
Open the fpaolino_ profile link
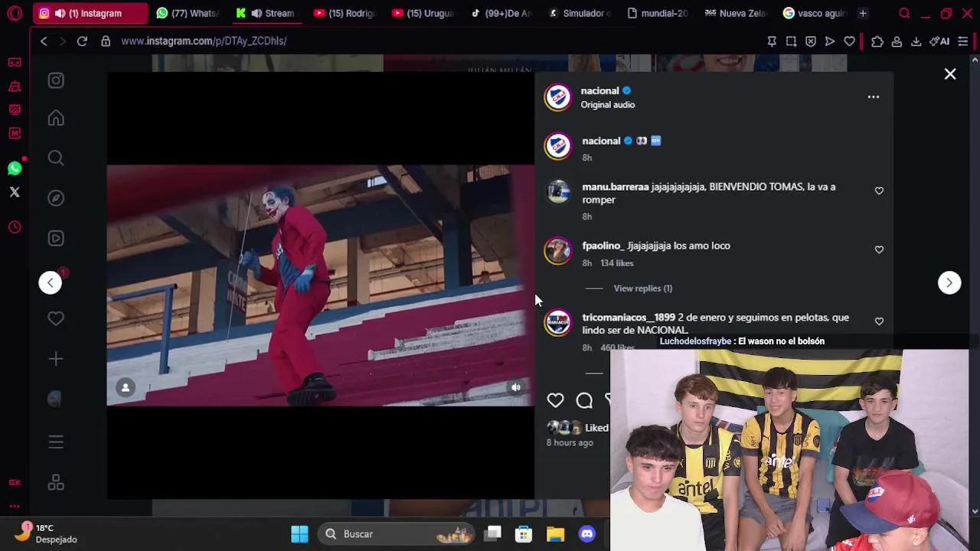pos(603,246)
